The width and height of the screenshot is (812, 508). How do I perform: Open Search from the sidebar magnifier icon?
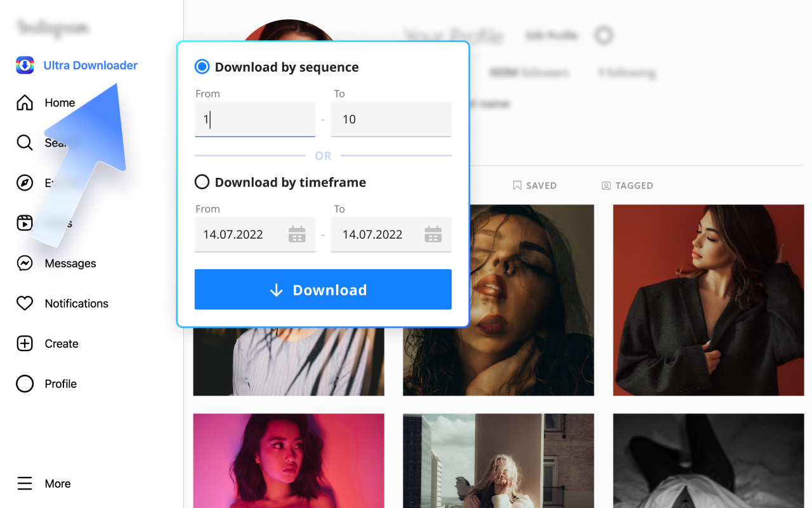(x=24, y=142)
